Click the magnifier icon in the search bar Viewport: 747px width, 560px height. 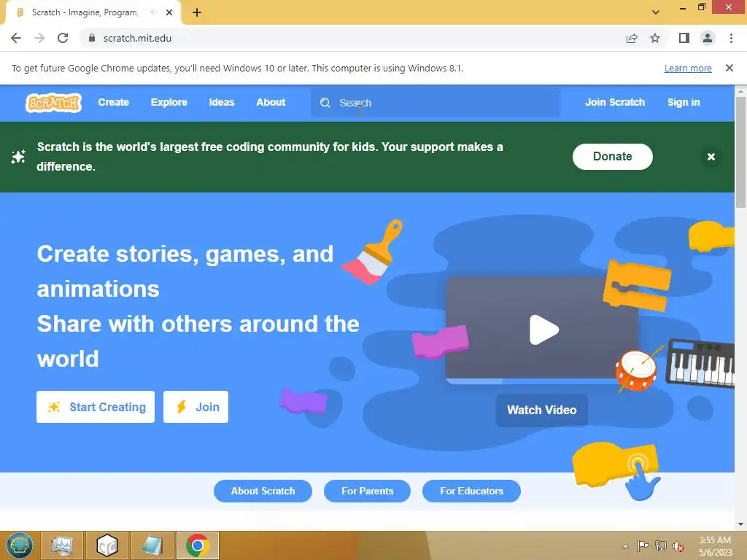click(325, 103)
